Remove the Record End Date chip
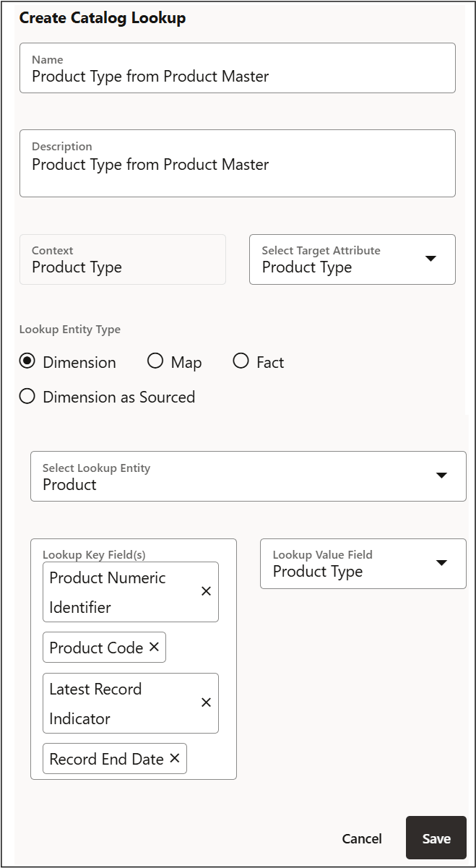This screenshot has width=476, height=868. point(174,759)
